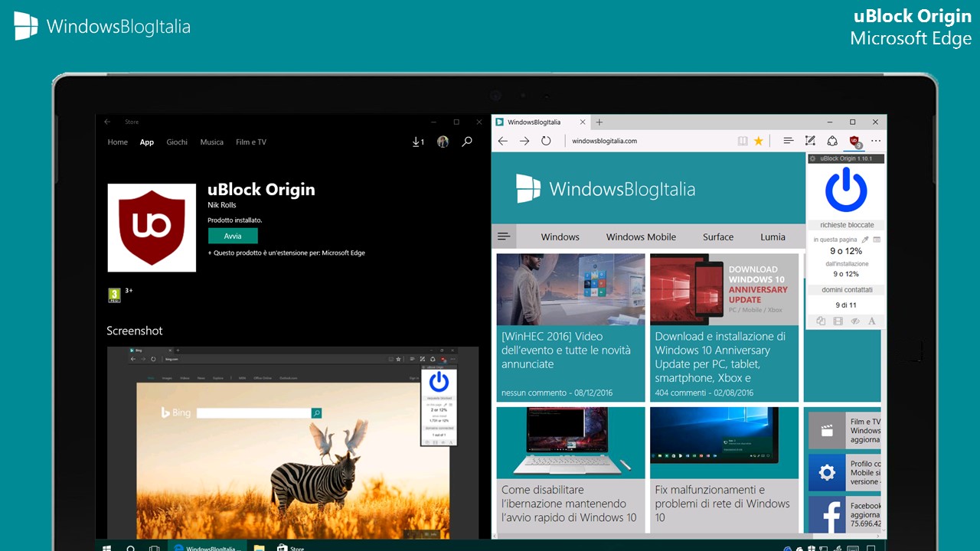Open Surface site category
Screen dimensions: 980x551
[x=718, y=237]
